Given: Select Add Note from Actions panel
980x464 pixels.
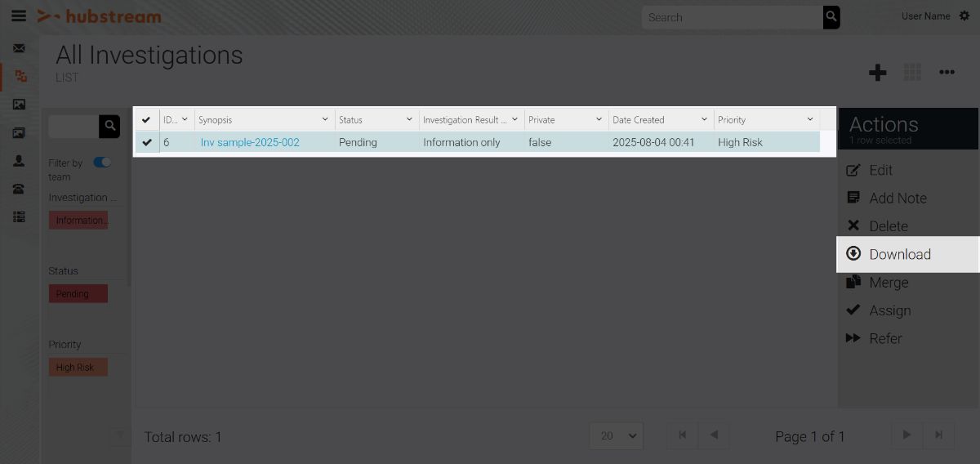Looking at the screenshot, I should click(x=898, y=199).
